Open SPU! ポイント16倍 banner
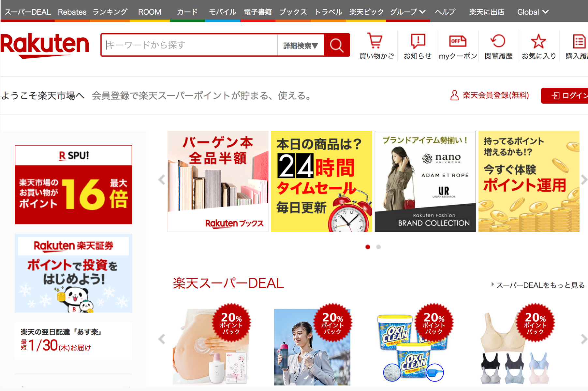The image size is (588, 391). 73,185
